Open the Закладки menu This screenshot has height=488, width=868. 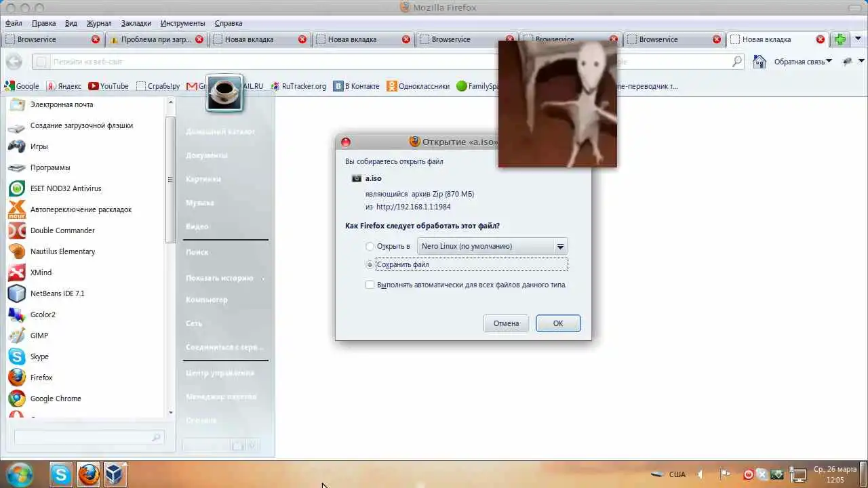pos(136,23)
